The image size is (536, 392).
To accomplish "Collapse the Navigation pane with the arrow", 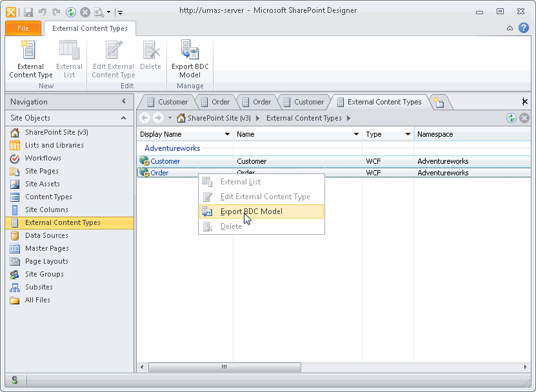I will [x=124, y=101].
